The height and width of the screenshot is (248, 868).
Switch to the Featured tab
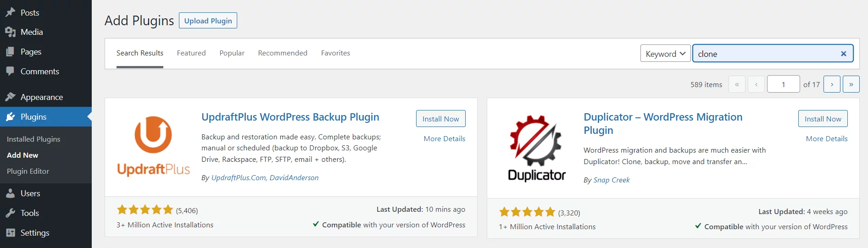pos(191,53)
